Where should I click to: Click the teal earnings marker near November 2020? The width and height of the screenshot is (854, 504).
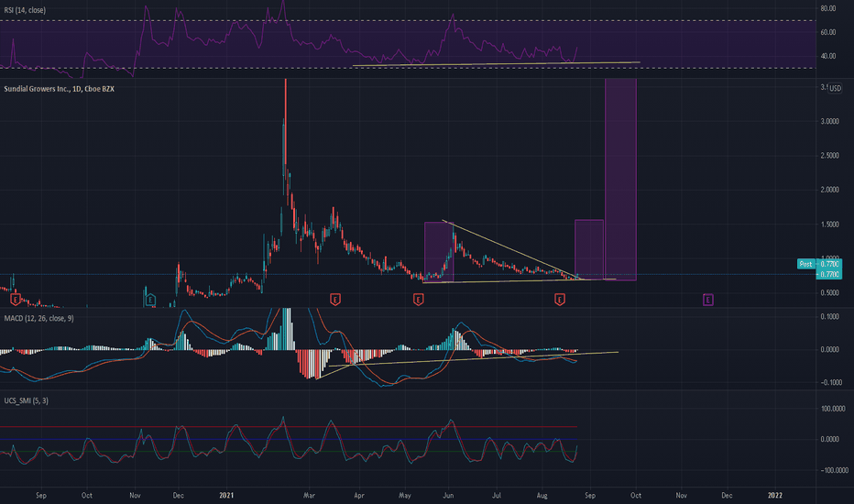tap(150, 299)
